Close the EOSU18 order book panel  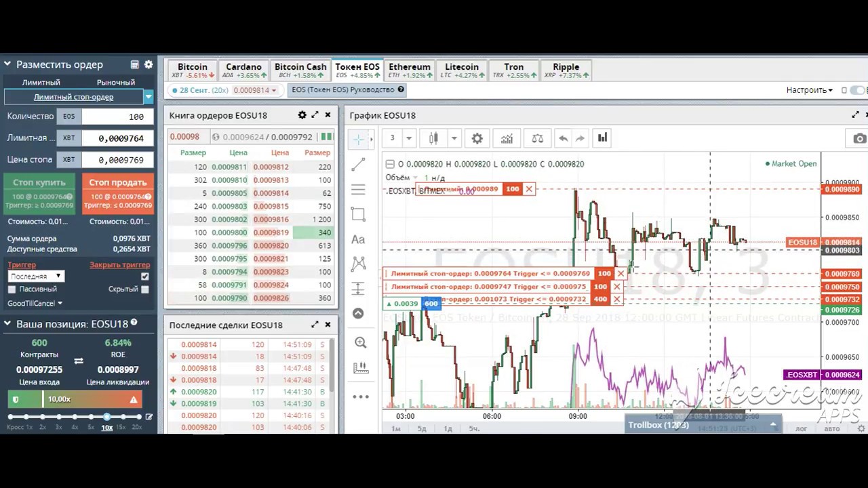coord(328,115)
